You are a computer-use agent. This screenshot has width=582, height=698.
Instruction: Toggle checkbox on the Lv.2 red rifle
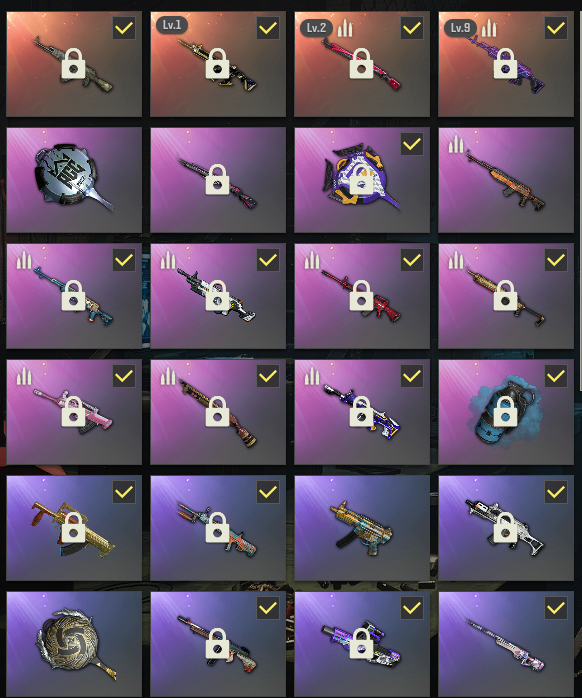point(412,28)
